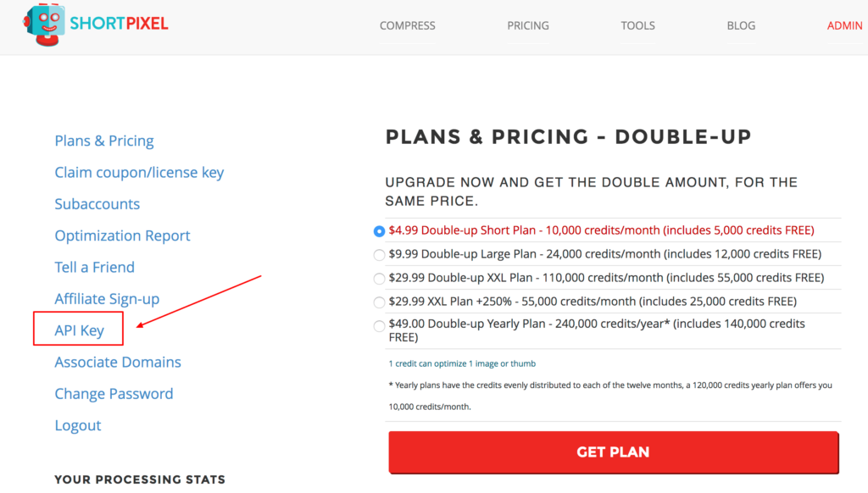This screenshot has width=868, height=493.
Task: Select $29.99 Double-up XXL Plan radio button
Action: [379, 279]
